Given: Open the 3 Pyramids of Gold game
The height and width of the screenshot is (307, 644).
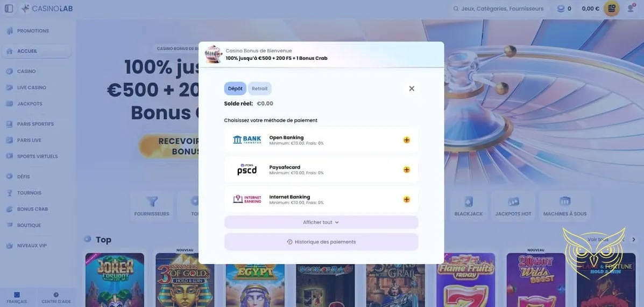Looking at the screenshot, I should point(185,280).
